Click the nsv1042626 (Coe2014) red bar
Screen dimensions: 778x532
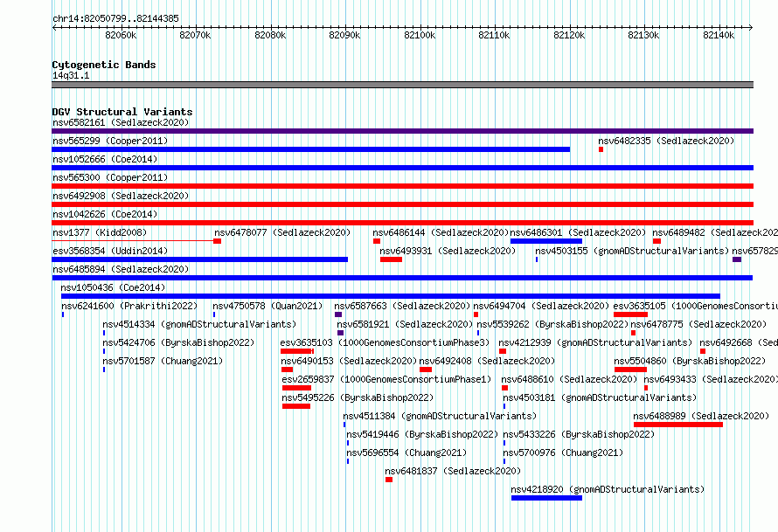[x=402, y=223]
